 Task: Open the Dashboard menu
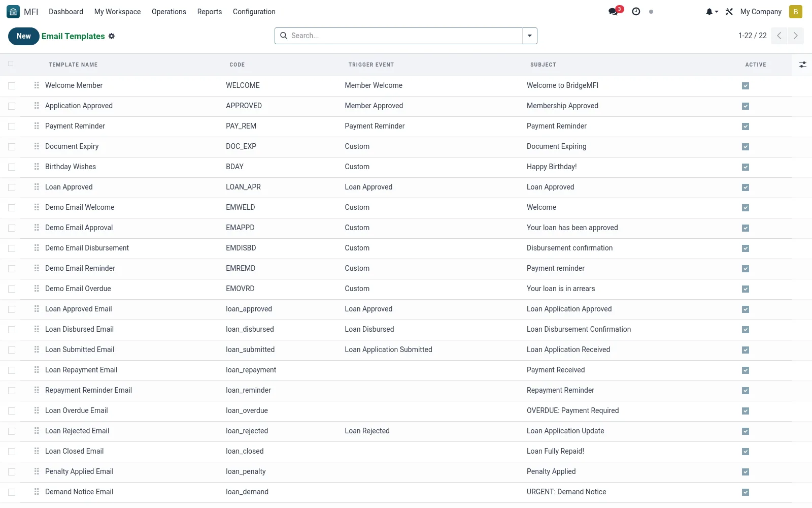(x=66, y=12)
